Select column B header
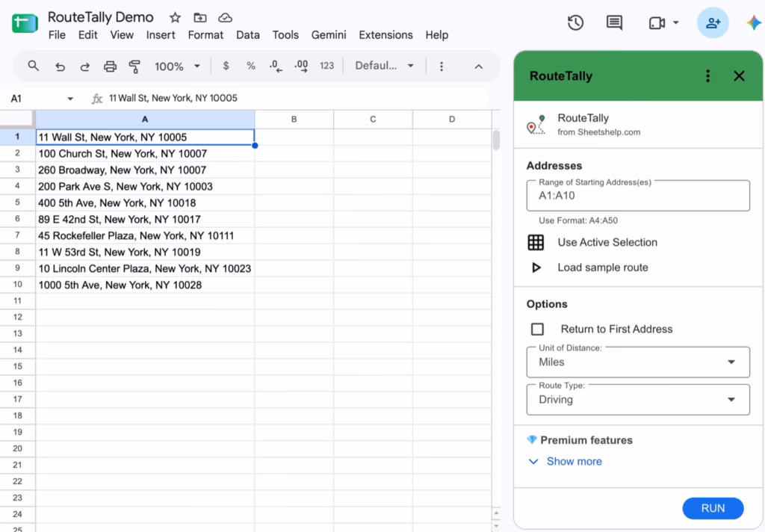Viewport: 765px width, 532px height. [294, 119]
